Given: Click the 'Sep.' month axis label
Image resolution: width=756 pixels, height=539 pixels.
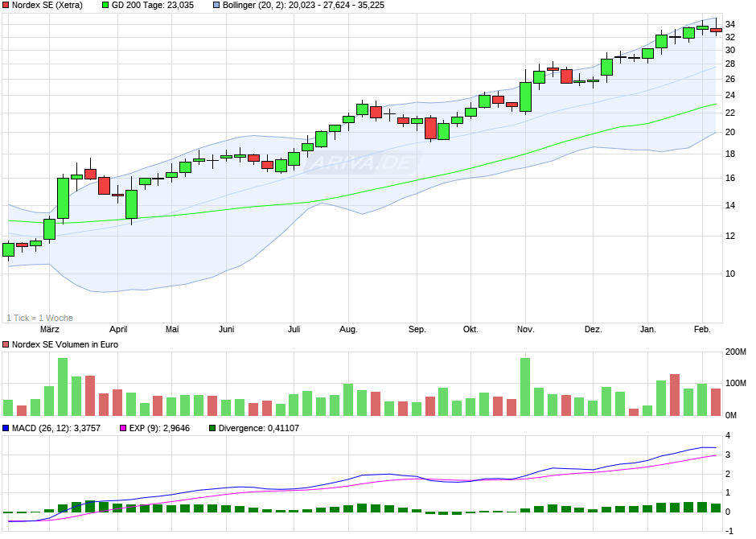Looking at the screenshot, I should [417, 329].
